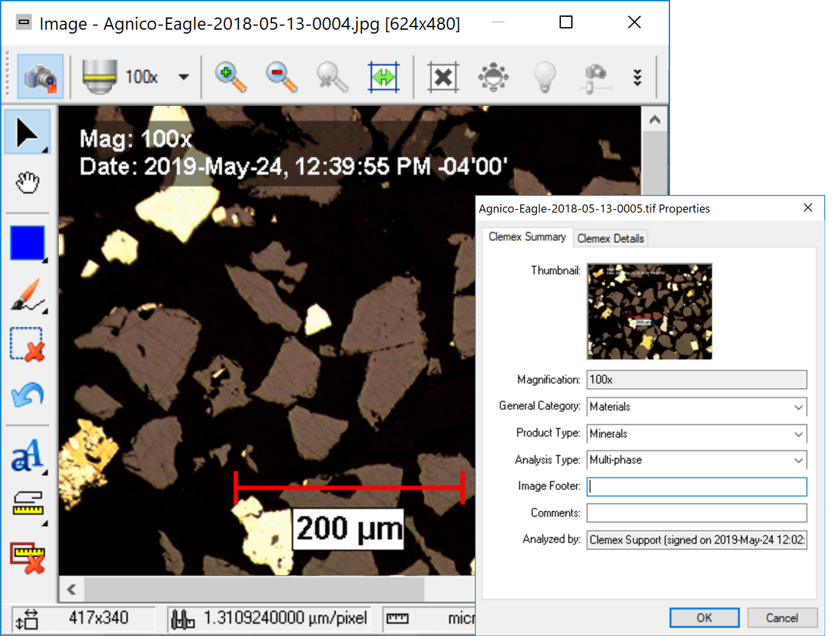Screen dimensions: 840x636
Task: Click the units ruler icon in status bar
Action: click(397, 619)
